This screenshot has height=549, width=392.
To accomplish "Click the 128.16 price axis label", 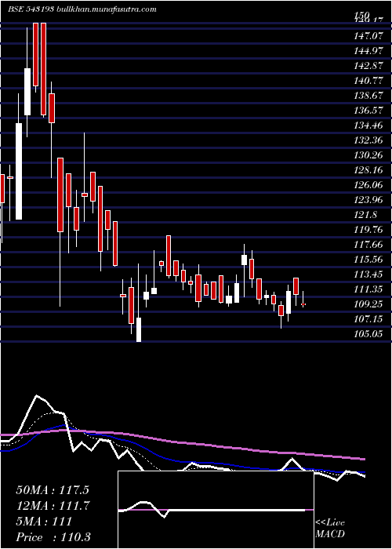I will [368, 170].
